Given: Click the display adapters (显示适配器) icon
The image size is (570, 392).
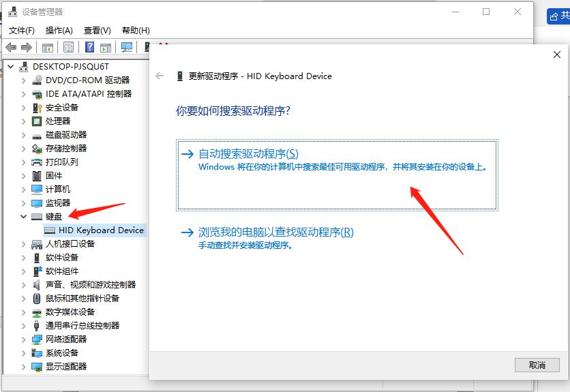Looking at the screenshot, I should point(37,367).
